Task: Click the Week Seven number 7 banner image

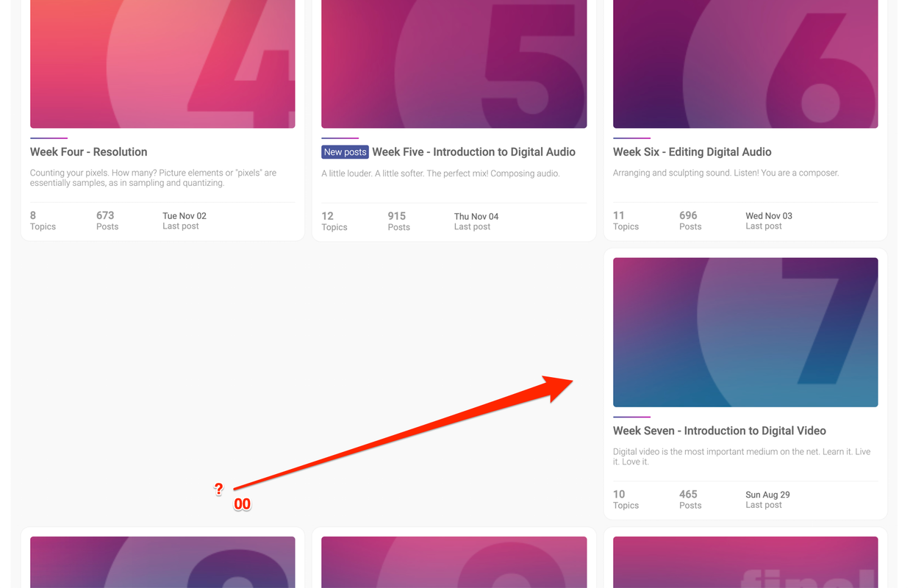Action: [745, 332]
